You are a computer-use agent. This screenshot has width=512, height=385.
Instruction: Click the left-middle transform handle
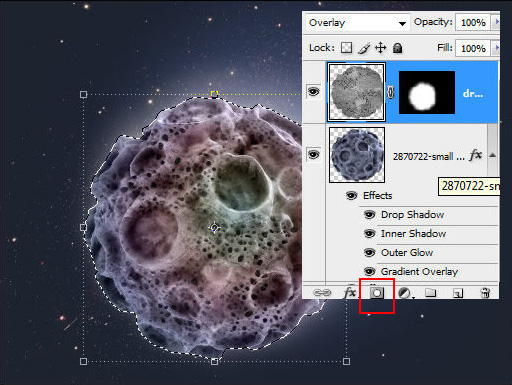point(83,228)
